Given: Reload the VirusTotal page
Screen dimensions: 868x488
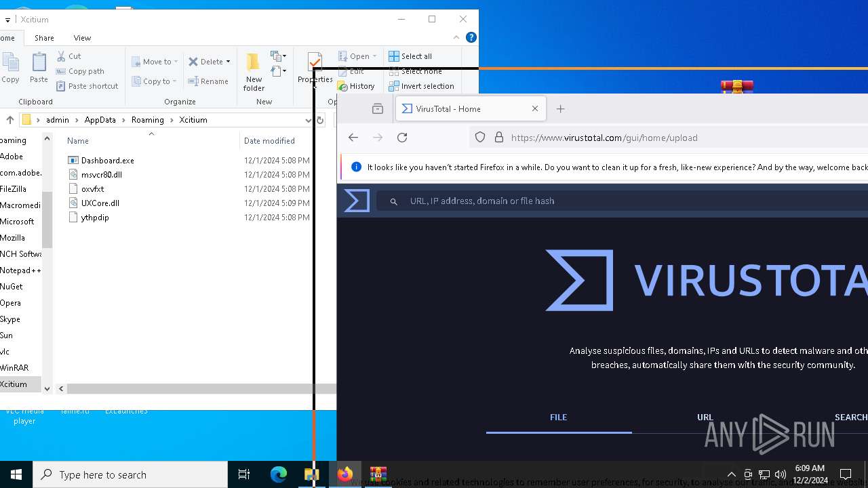Looking at the screenshot, I should [402, 138].
